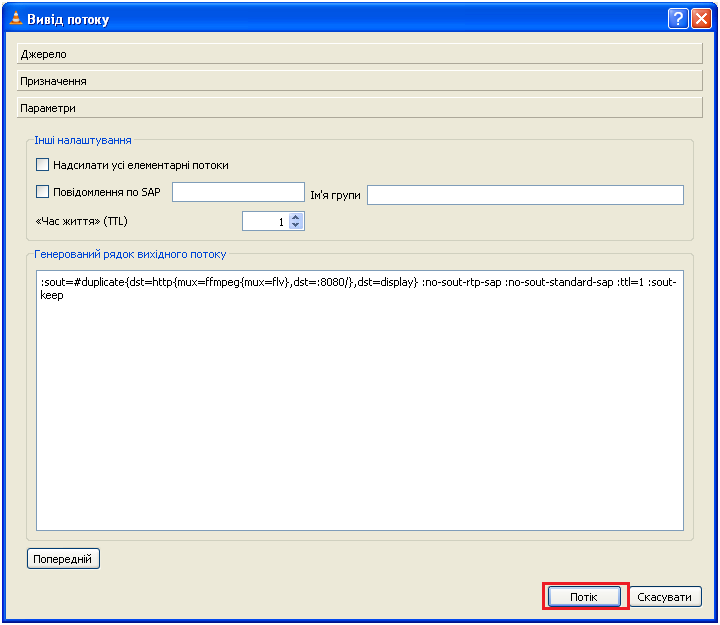Click the VLC cone icon in title bar
The width and height of the screenshot is (720, 625).
(16, 18)
